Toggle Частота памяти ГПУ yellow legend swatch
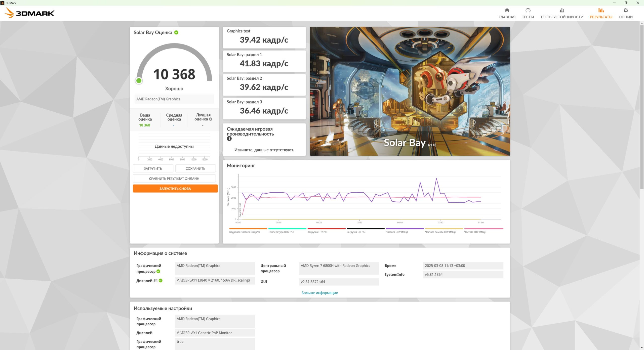The height and width of the screenshot is (350, 644). 444,229
